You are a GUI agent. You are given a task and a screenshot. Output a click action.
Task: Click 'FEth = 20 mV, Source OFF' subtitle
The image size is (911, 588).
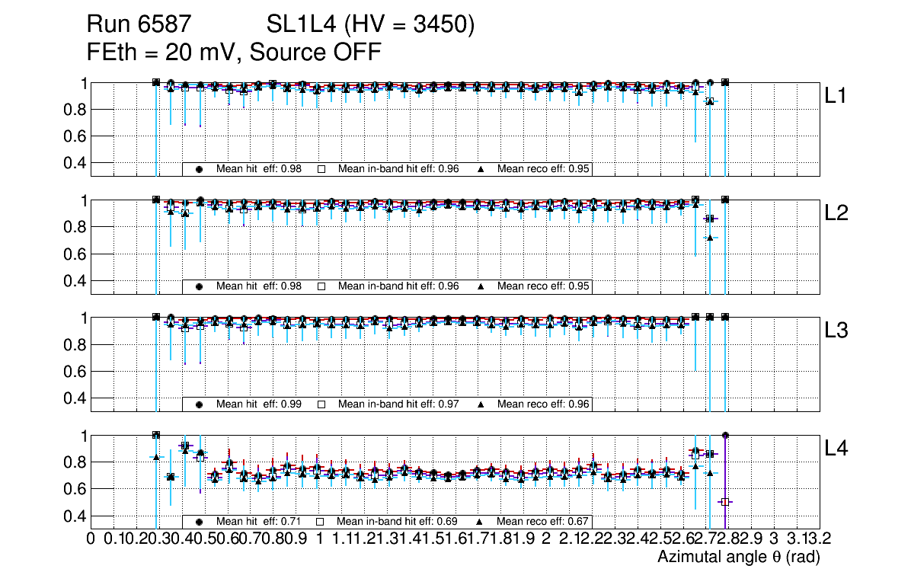click(x=234, y=53)
